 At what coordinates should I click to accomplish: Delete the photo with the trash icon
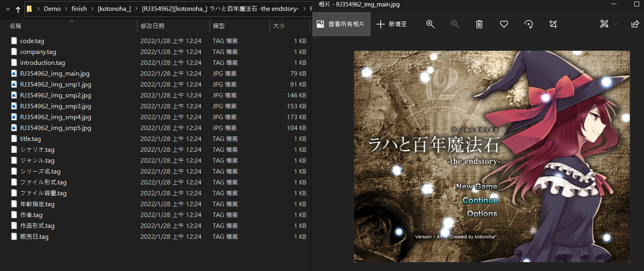[x=479, y=24]
